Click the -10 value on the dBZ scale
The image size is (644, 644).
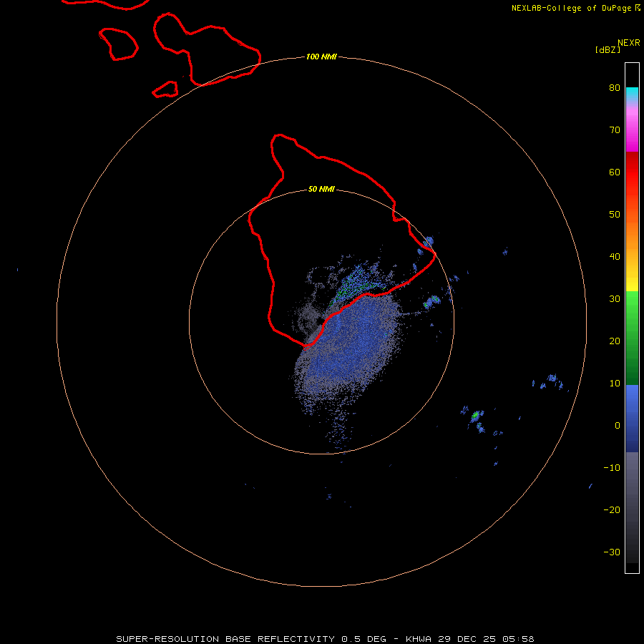[612, 468]
